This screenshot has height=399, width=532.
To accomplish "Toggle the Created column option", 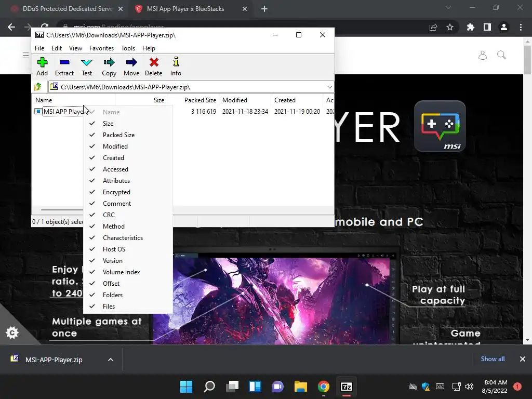I will (x=128, y=158).
